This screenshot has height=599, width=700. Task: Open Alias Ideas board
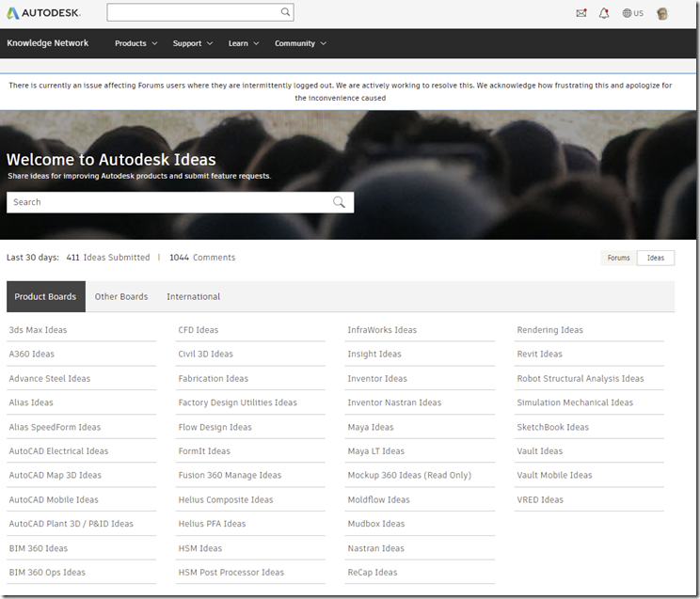tap(31, 402)
